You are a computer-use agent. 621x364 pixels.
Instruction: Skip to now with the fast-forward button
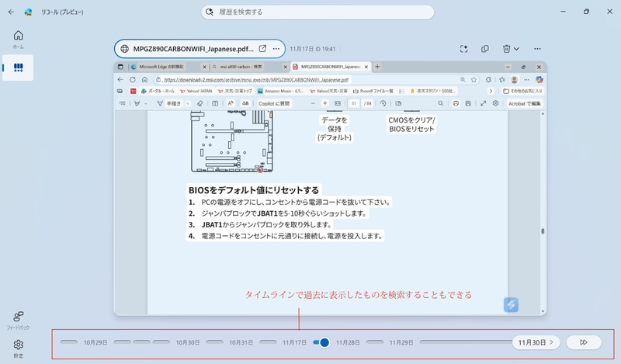pyautogui.click(x=584, y=342)
